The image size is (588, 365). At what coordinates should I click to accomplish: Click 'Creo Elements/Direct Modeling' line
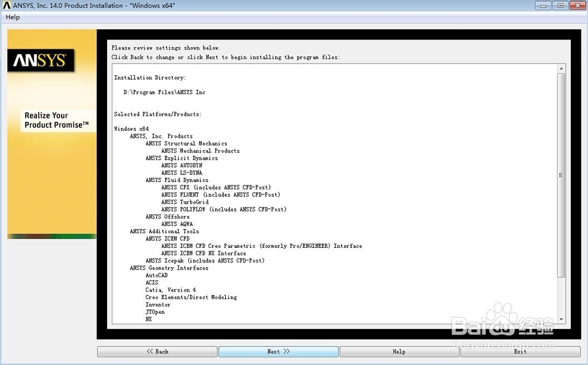click(x=191, y=297)
